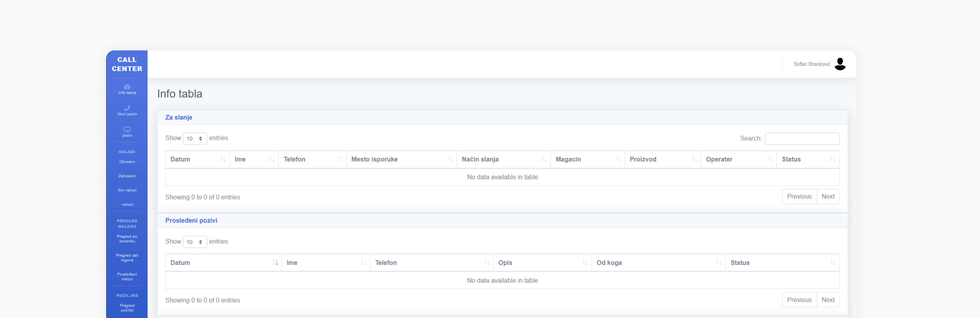Open Info tabla dashboard icon in sidebar
Screen dimensions: 980x318
[x=127, y=87]
